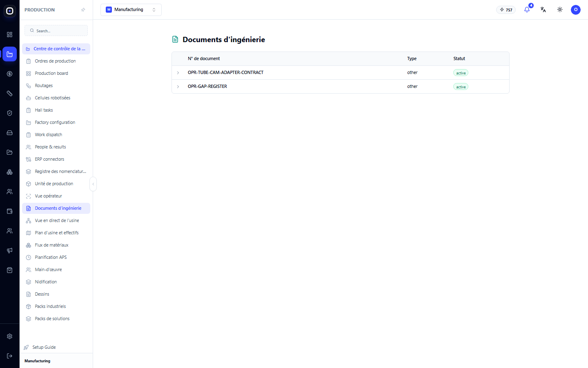Collapse the sidebar with the chevron handle
The width and height of the screenshot is (588, 368).
click(93, 184)
